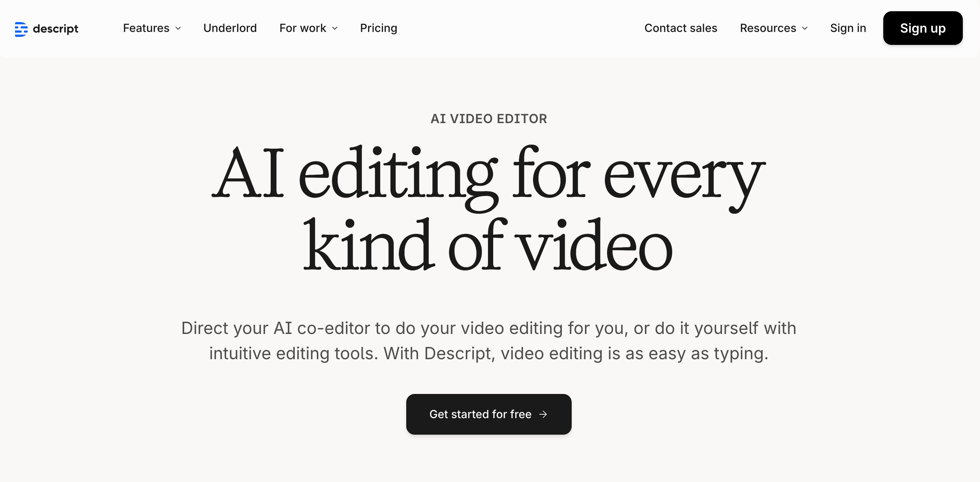This screenshot has height=482, width=980.
Task: Click the Sign in link
Action: coord(848,28)
